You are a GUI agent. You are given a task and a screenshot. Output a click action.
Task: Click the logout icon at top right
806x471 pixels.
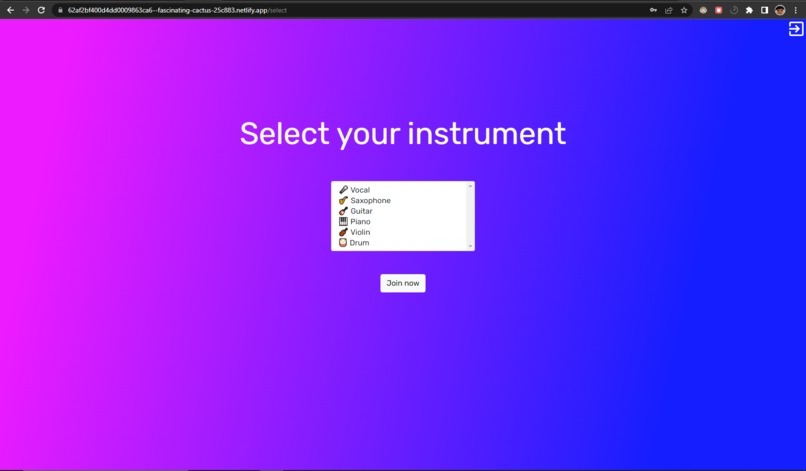(x=795, y=29)
